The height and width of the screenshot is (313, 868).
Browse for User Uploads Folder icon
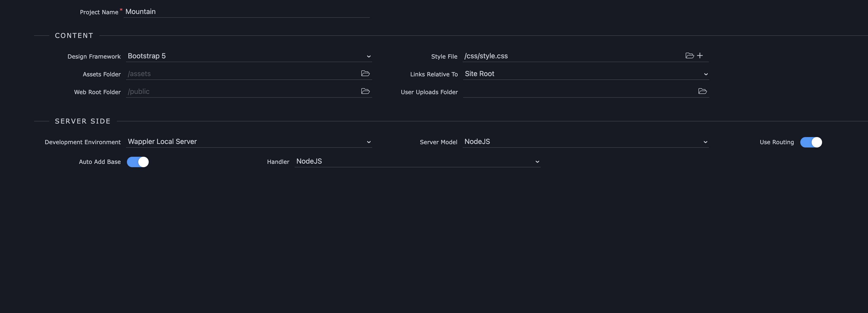[x=702, y=91]
